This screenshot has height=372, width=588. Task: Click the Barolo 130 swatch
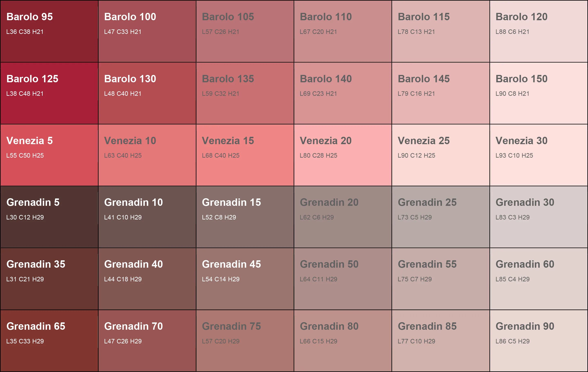tap(147, 93)
